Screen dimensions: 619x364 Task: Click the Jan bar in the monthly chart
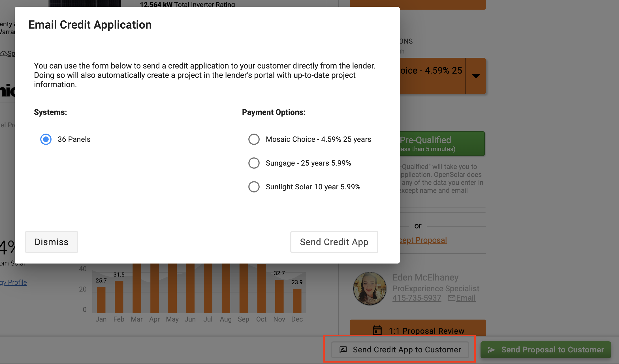[101, 300]
